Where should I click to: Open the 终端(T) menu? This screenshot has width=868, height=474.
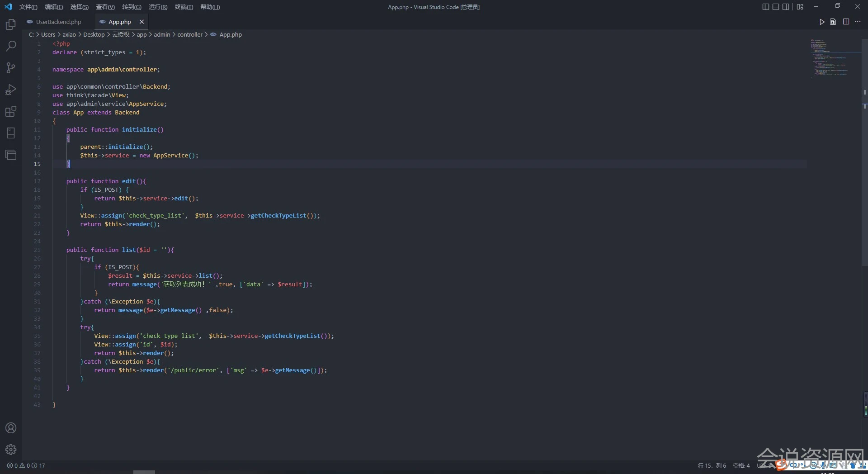pos(184,7)
